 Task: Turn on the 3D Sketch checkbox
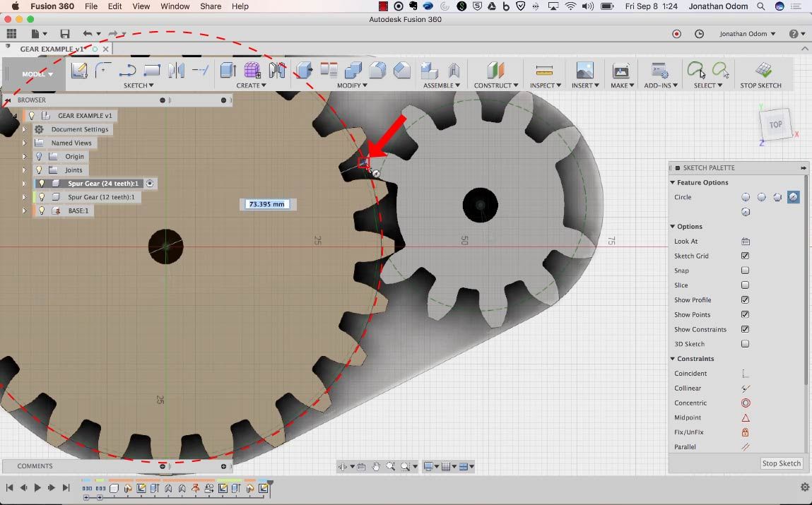point(745,344)
